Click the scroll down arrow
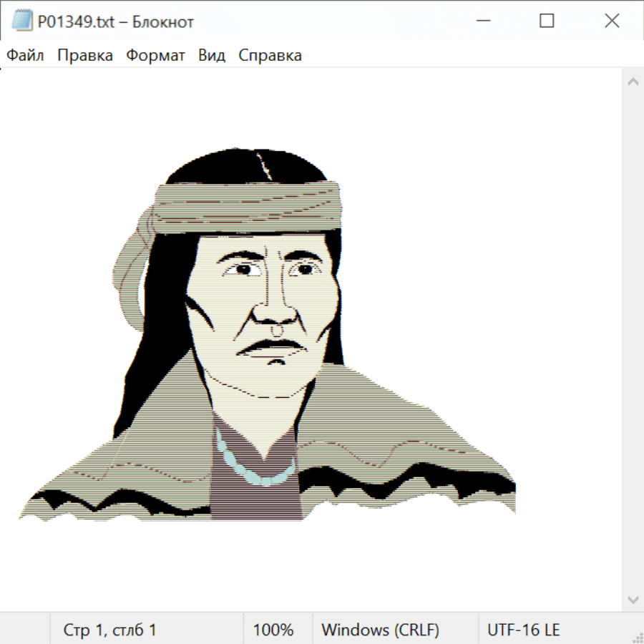This screenshot has width=644, height=644. pos(633,599)
